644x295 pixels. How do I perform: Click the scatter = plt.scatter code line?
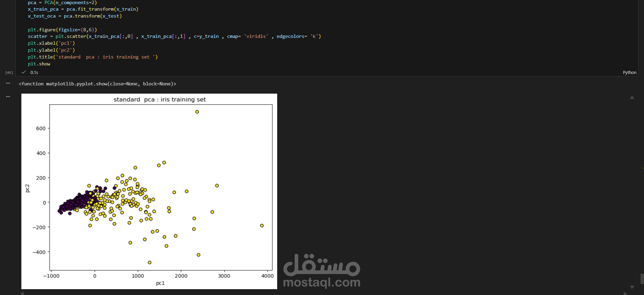174,36
